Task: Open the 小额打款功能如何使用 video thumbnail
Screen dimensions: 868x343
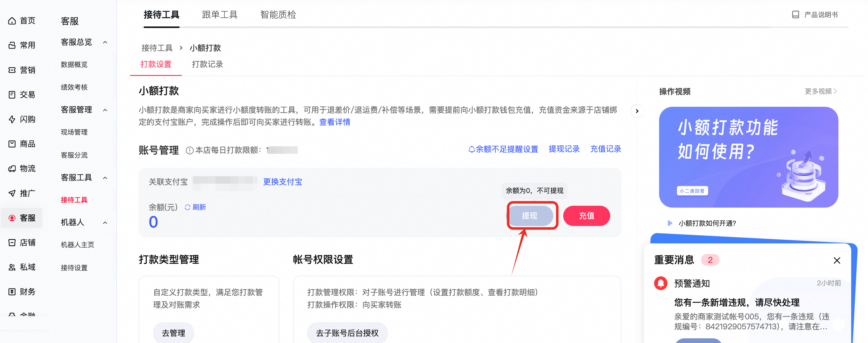Action: click(x=748, y=157)
